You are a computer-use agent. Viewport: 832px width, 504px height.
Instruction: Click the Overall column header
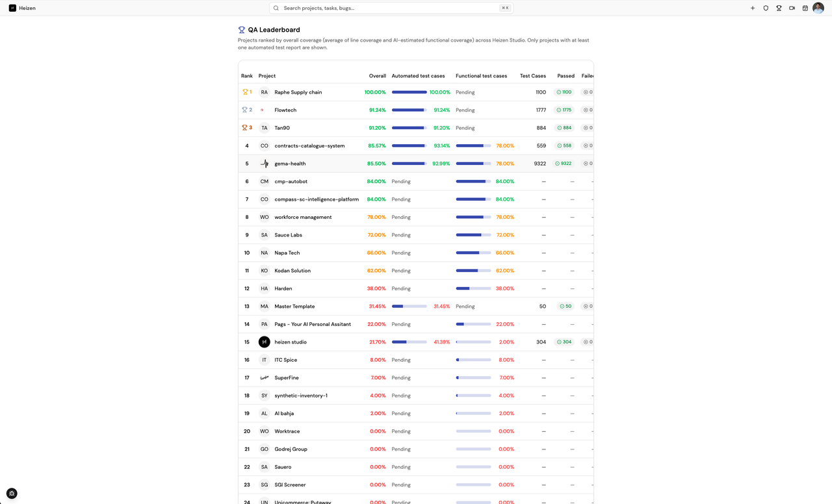click(x=377, y=76)
